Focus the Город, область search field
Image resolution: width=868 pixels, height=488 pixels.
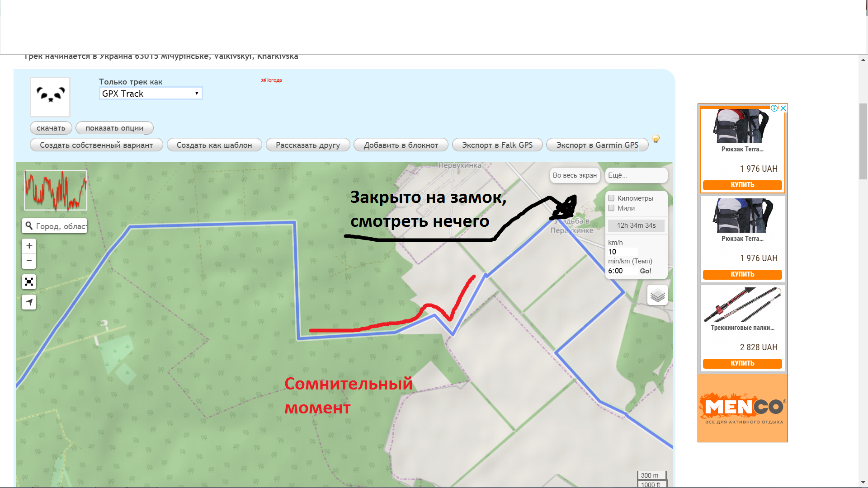pos(60,226)
